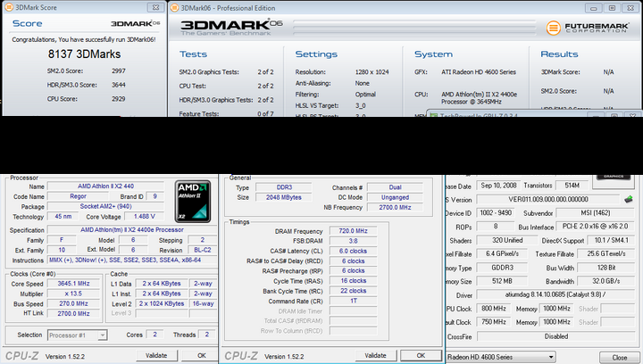Click the CAS# Latency field 6.0 clocks
The width and height of the screenshot is (643, 364).
pyautogui.click(x=353, y=251)
